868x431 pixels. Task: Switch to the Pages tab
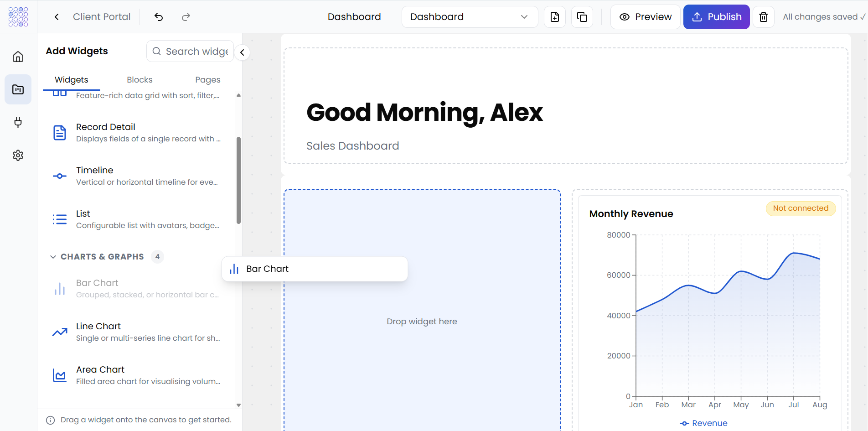(x=208, y=80)
